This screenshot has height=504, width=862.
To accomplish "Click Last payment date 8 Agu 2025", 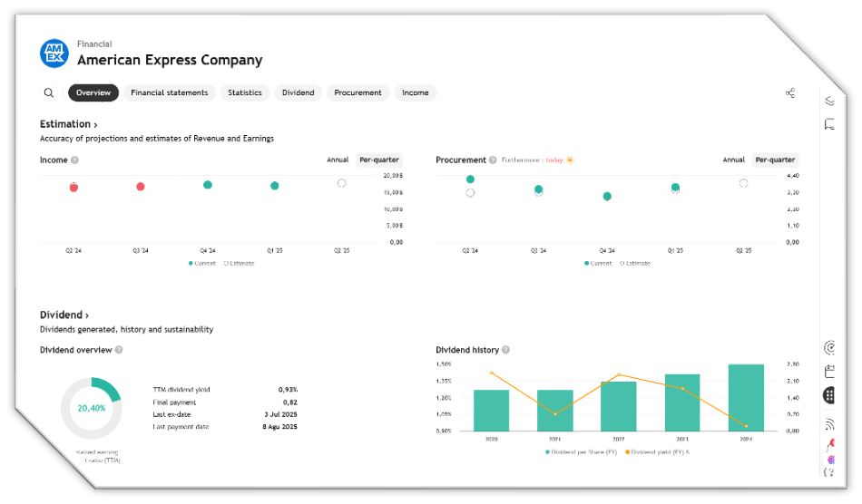I will [279, 427].
